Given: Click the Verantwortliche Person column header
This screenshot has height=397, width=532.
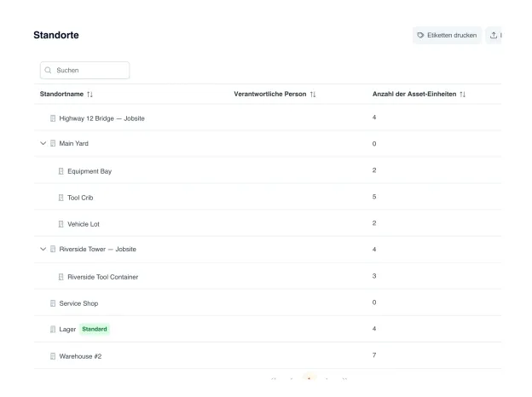Looking at the screenshot, I should point(270,95).
